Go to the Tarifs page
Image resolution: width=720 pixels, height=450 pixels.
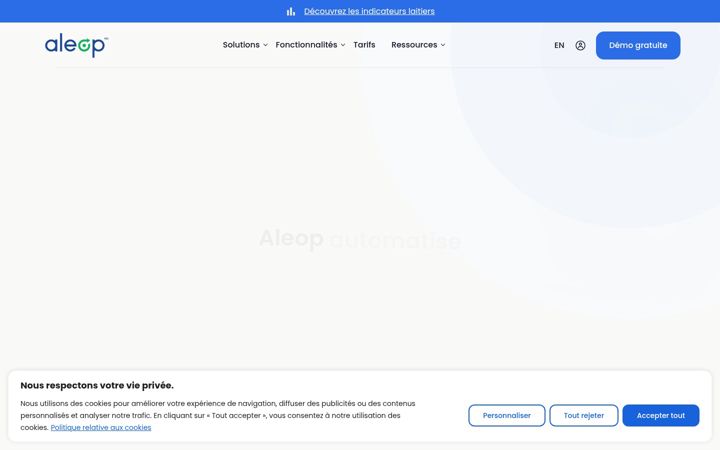pyautogui.click(x=364, y=45)
